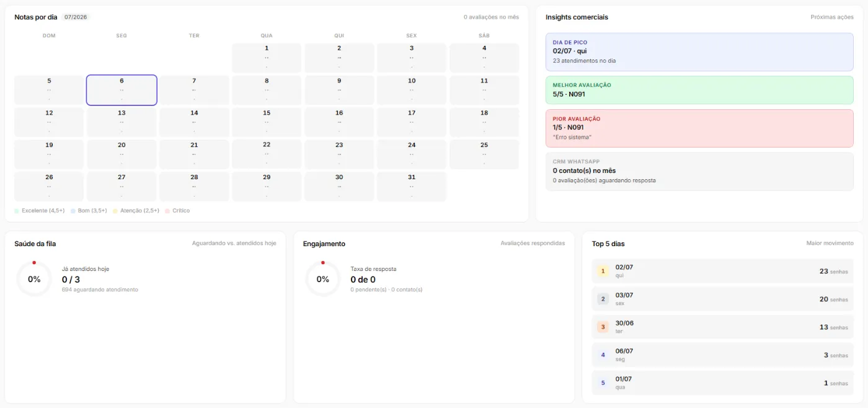
Task: Choose day 2 in the Notas por dia calendar
Action: click(x=339, y=58)
